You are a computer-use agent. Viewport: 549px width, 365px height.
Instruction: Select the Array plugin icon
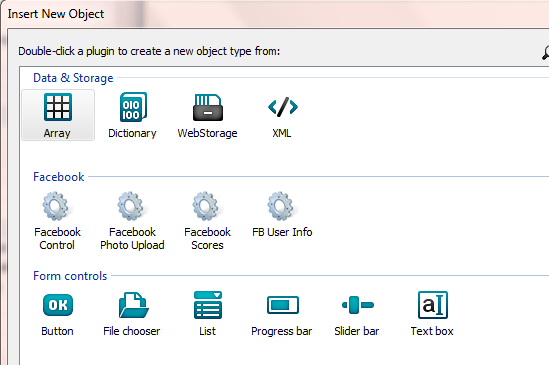(x=58, y=107)
